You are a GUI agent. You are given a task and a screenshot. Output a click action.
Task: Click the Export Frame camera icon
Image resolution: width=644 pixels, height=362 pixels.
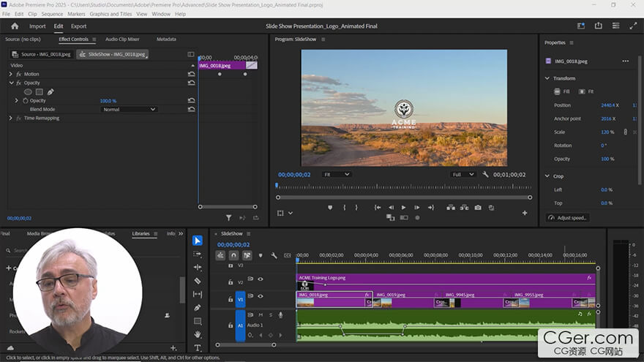click(478, 207)
